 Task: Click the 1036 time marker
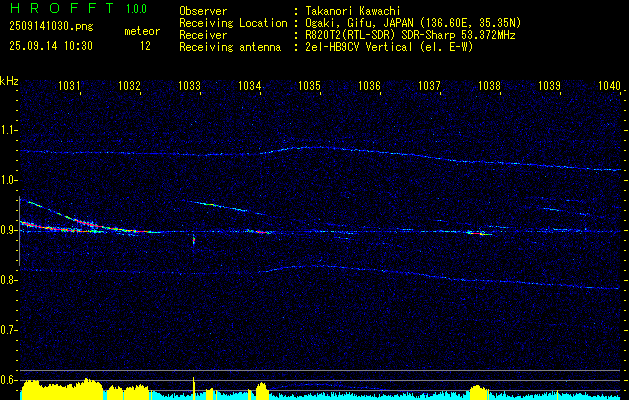[x=369, y=85]
